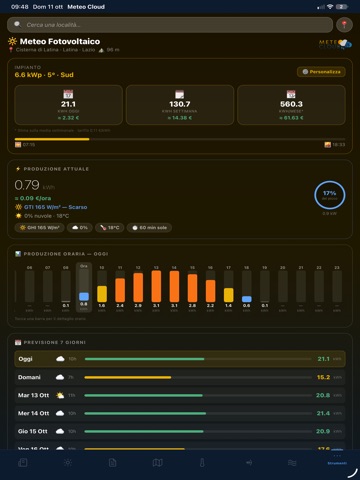Tap the battery indicator in status bar
The width and height of the screenshot is (360, 480).
[x=342, y=7]
